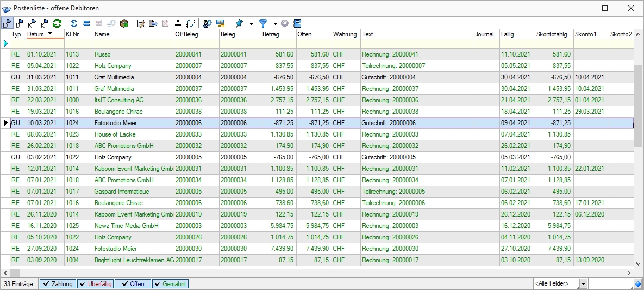
Task: Click the BrightLight Leuchtreklamen AG cell
Action: coord(134,260)
